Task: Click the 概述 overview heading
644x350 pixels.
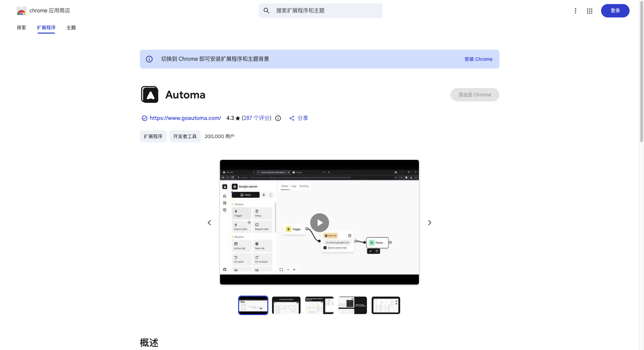Action: coord(149,343)
